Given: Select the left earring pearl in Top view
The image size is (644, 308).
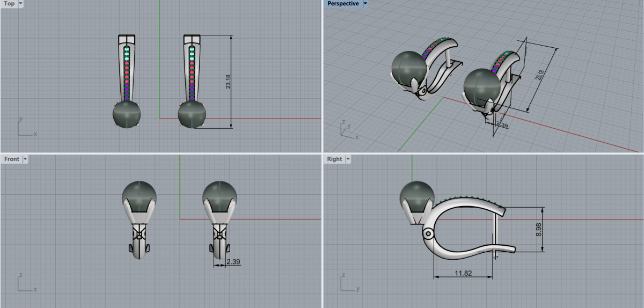Looking at the screenshot, I should tap(127, 114).
